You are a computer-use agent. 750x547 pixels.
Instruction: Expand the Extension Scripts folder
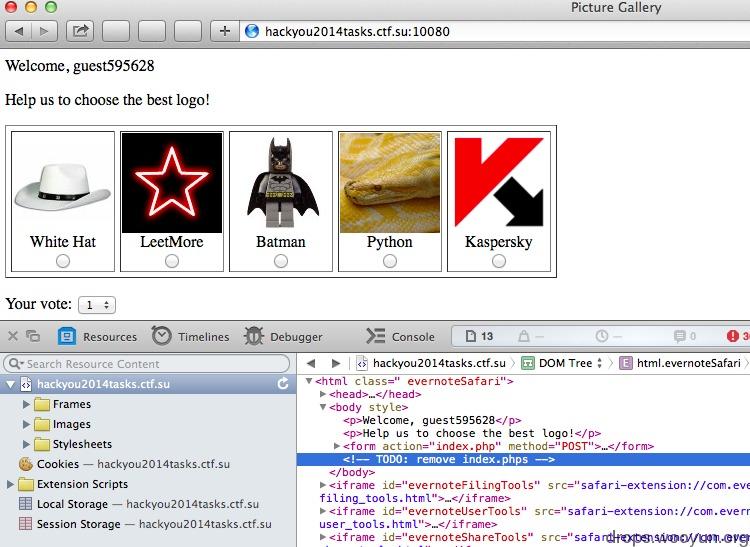(x=10, y=484)
